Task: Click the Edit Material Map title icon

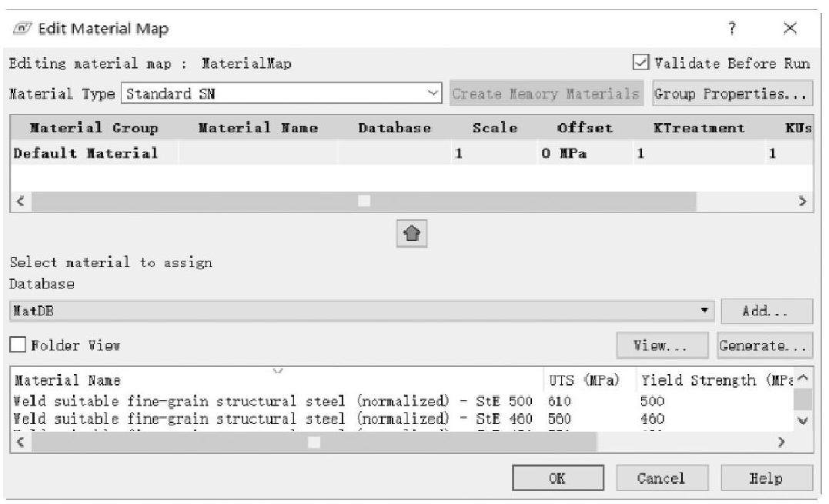Action: 22,28
